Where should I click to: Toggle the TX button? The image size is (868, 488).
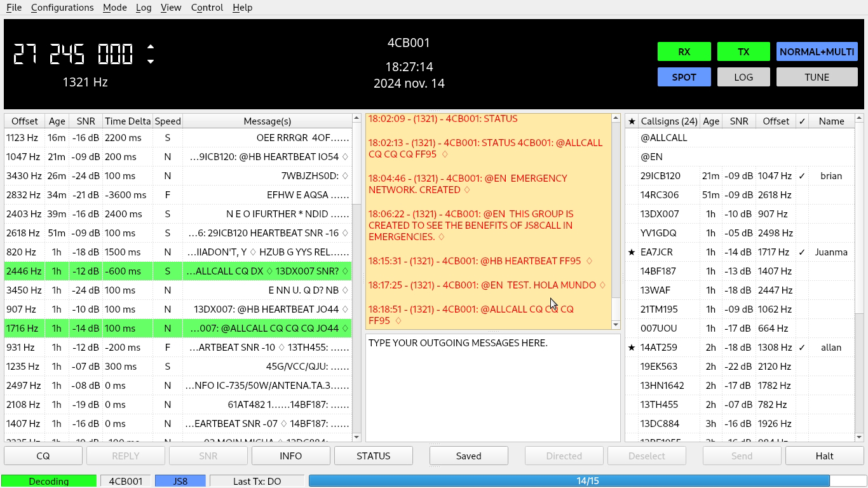(x=743, y=51)
